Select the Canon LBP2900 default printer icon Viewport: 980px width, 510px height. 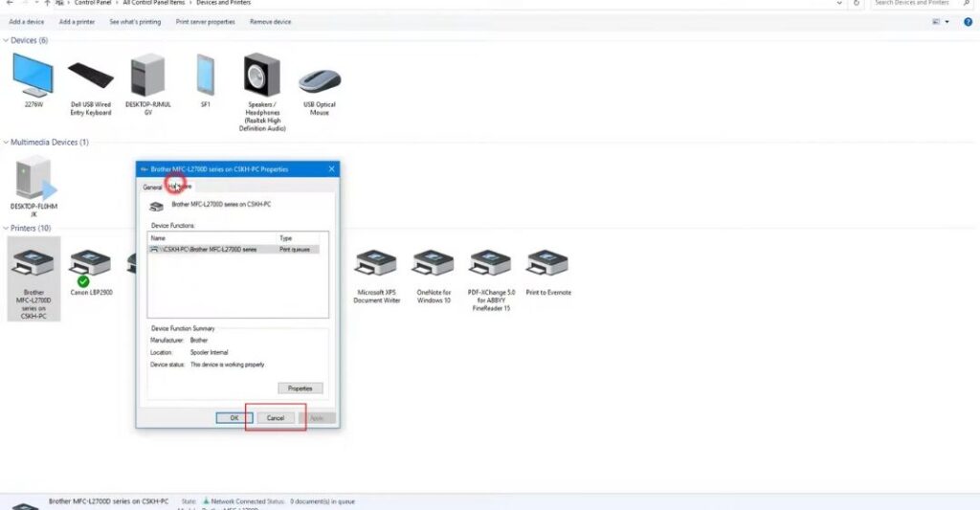coord(90,266)
